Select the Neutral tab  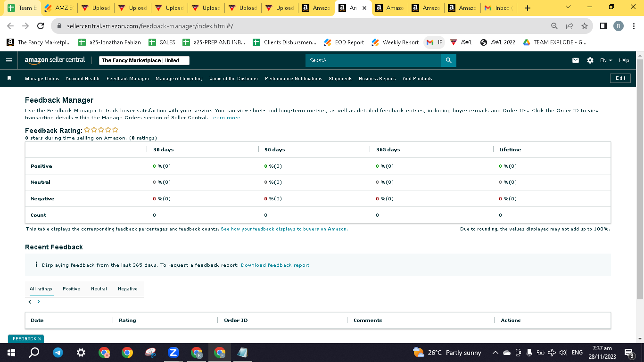click(x=99, y=289)
